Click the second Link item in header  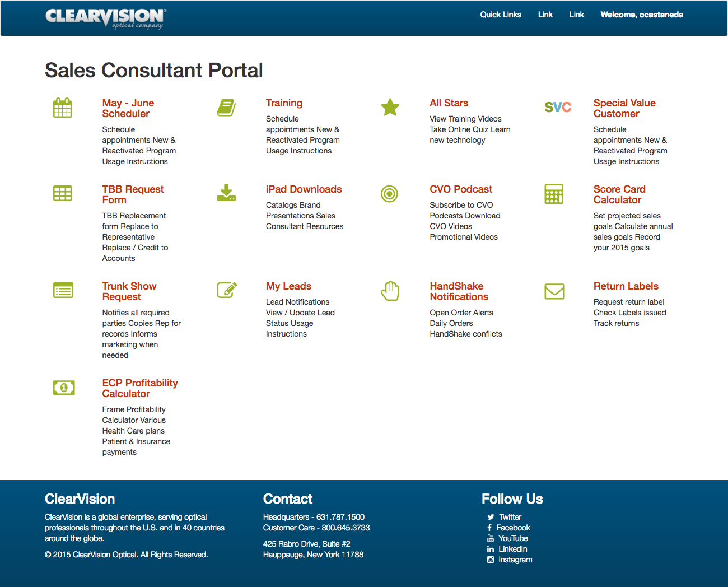tap(577, 15)
